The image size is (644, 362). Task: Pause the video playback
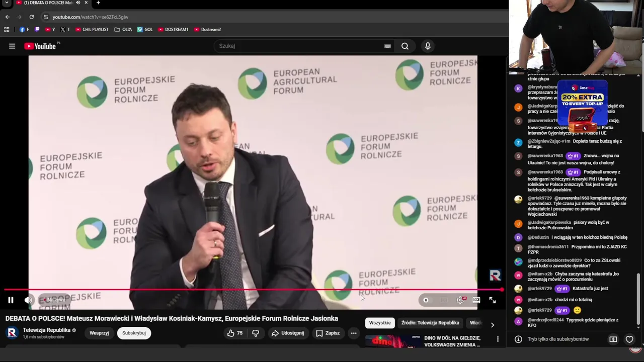(x=11, y=300)
